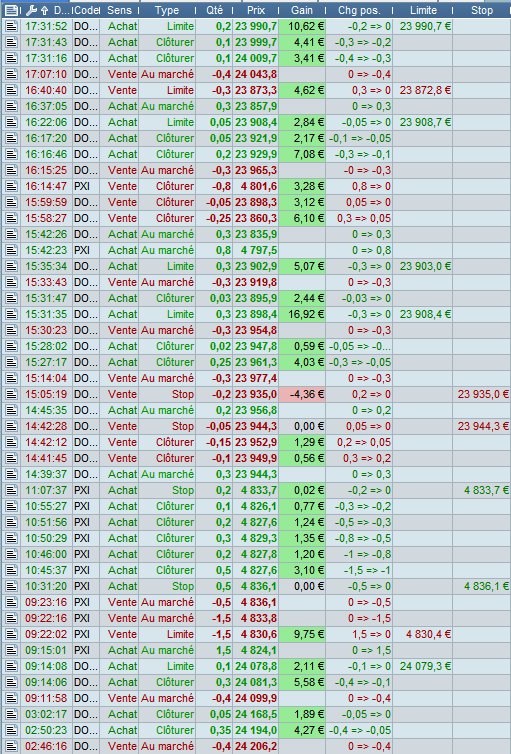Open order details icon for the 14:39:37 row
511x754 pixels.
tap(12, 474)
